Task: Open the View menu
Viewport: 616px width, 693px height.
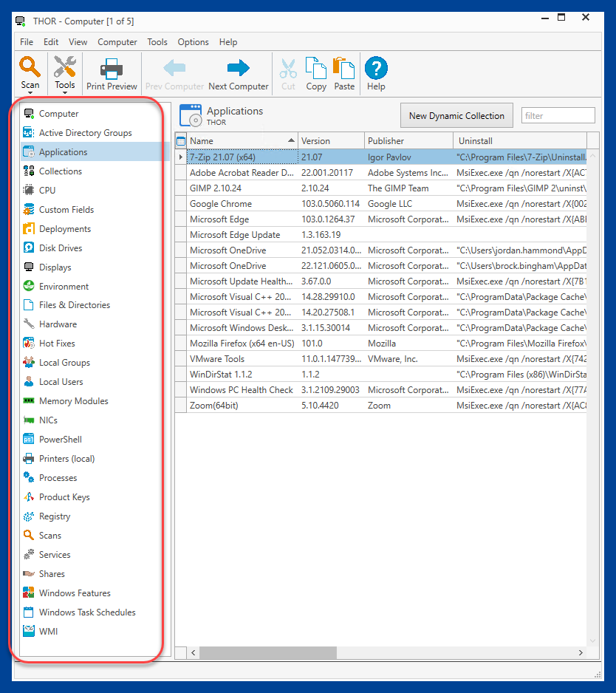Action: [x=78, y=42]
